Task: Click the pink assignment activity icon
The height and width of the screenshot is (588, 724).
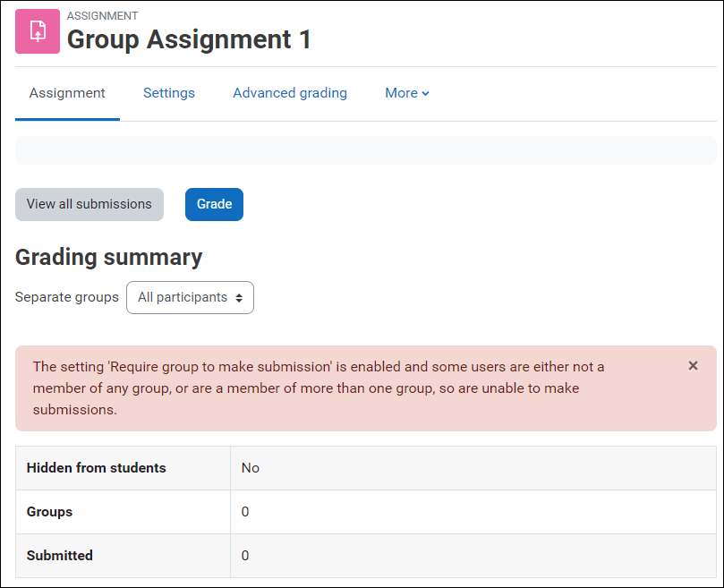Action: [x=36, y=31]
